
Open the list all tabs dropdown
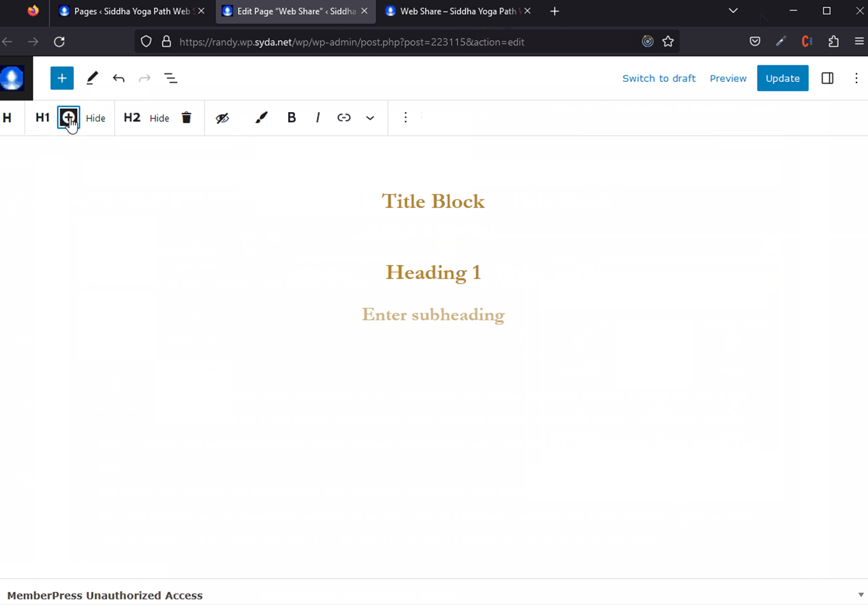(733, 11)
